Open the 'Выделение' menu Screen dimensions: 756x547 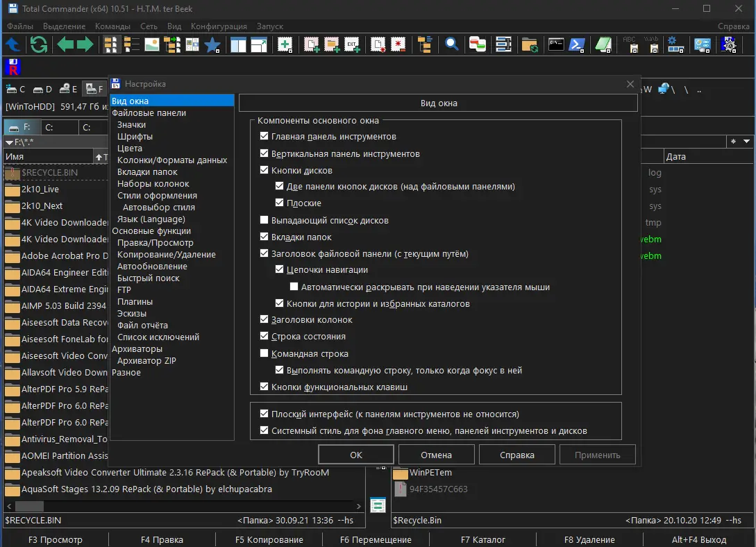(64, 26)
